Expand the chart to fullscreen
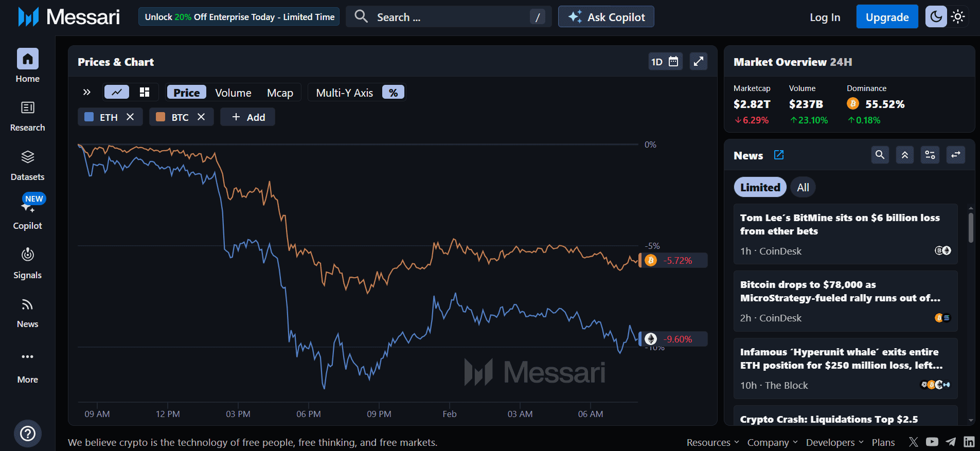Viewport: 980px width, 451px height. tap(698, 62)
